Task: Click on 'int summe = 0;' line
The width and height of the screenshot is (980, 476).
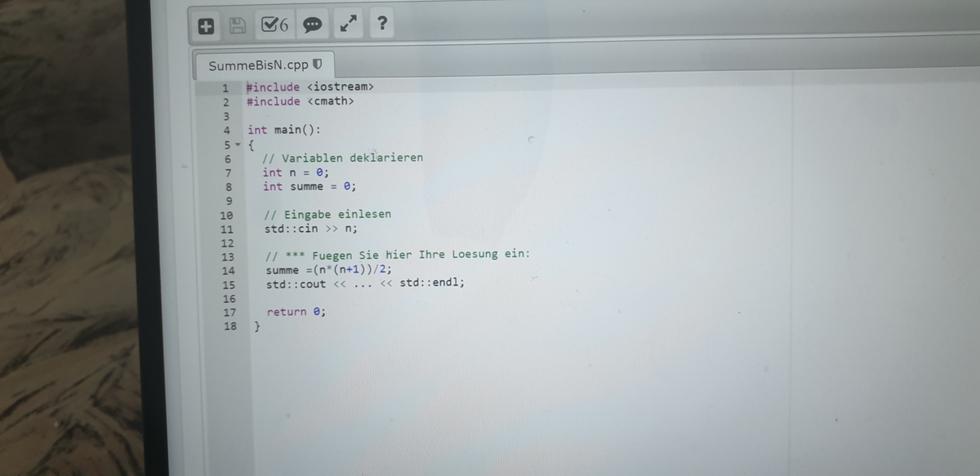Action: [x=309, y=186]
